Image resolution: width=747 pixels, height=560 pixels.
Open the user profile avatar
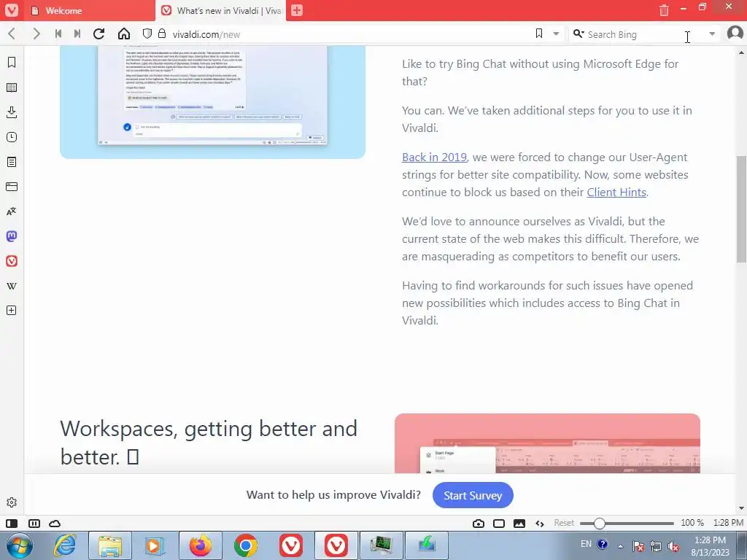pos(735,34)
